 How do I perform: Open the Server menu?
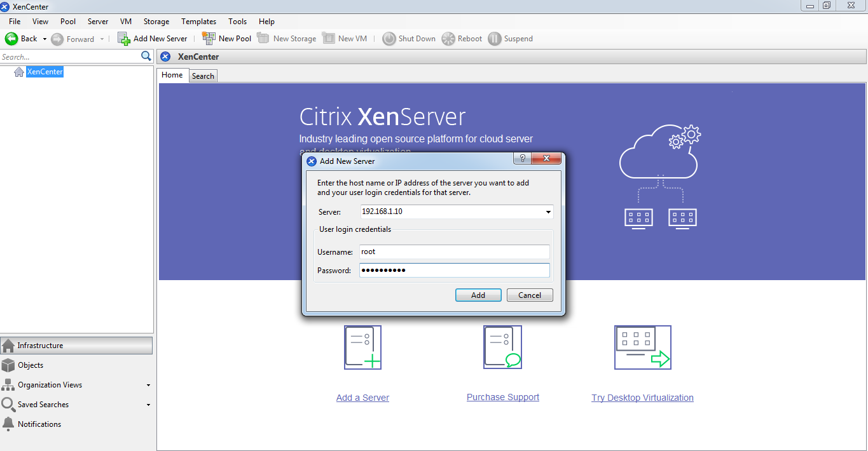coord(98,22)
